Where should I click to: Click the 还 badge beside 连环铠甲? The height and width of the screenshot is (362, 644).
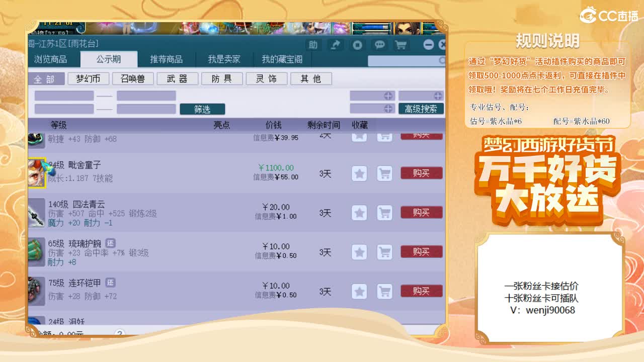[x=110, y=283]
